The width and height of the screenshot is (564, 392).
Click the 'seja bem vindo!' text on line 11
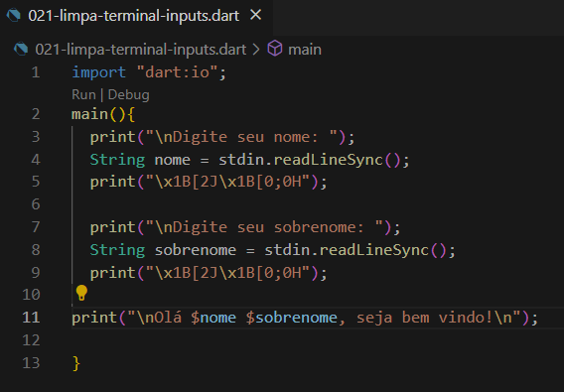pyautogui.click(x=424, y=318)
